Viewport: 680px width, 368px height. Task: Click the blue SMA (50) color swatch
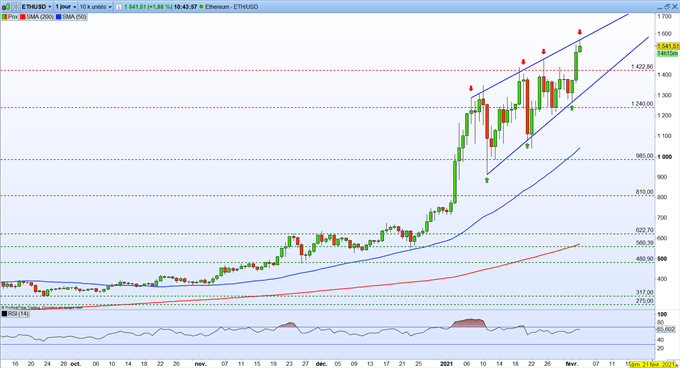tap(58, 17)
